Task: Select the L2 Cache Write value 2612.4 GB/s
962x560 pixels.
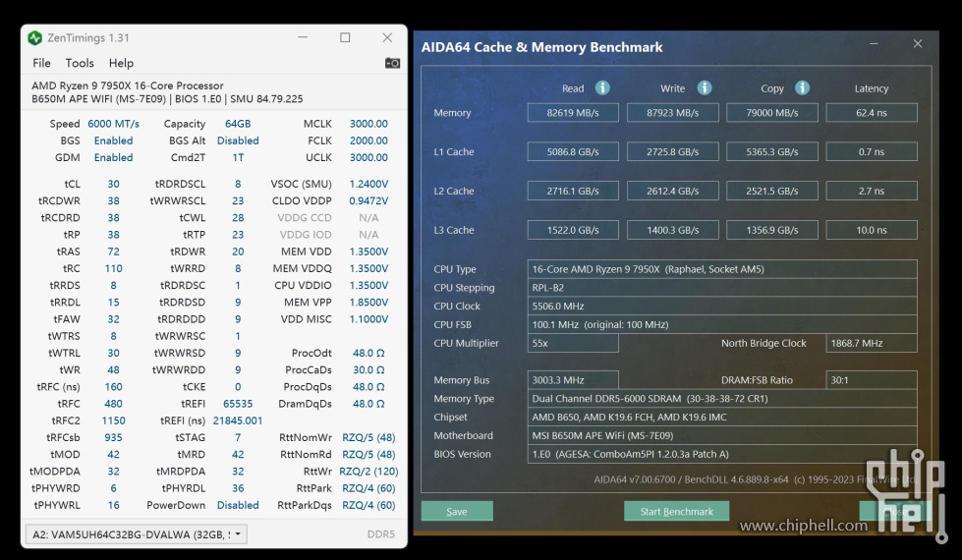Action: coord(672,191)
